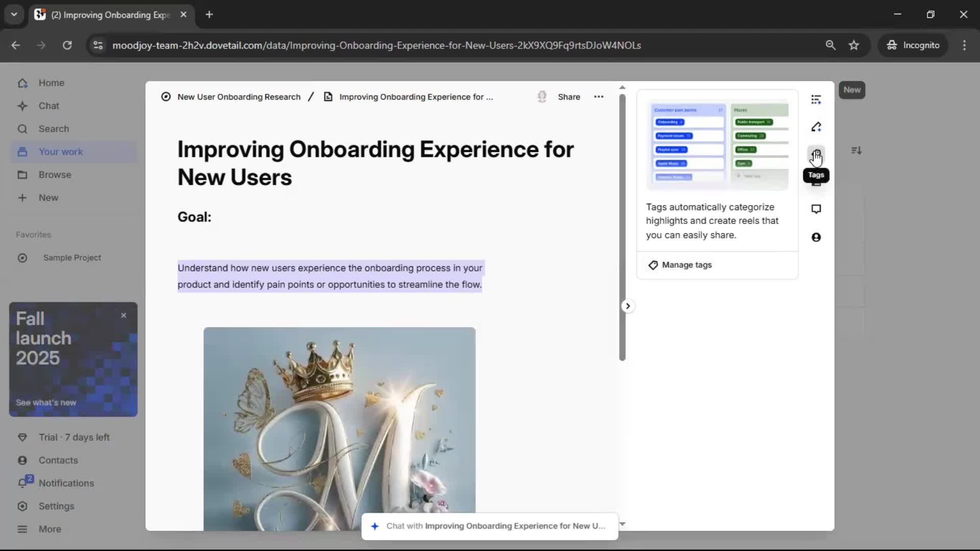Open Notifications bell with badge

(x=23, y=483)
